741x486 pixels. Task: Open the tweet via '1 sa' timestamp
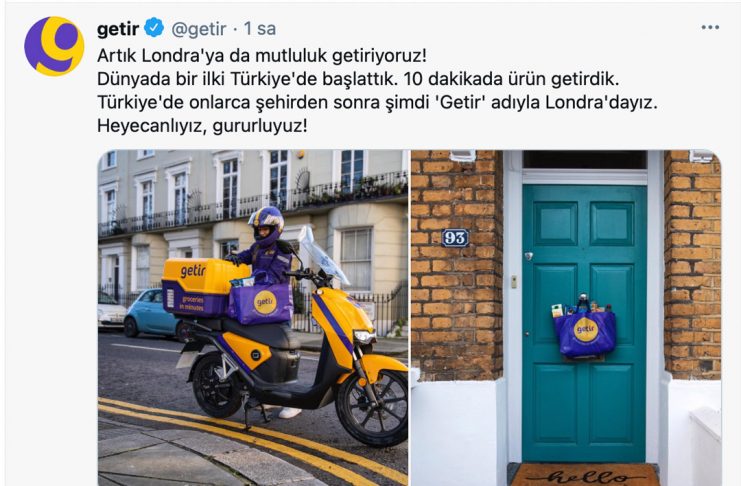pos(260,28)
